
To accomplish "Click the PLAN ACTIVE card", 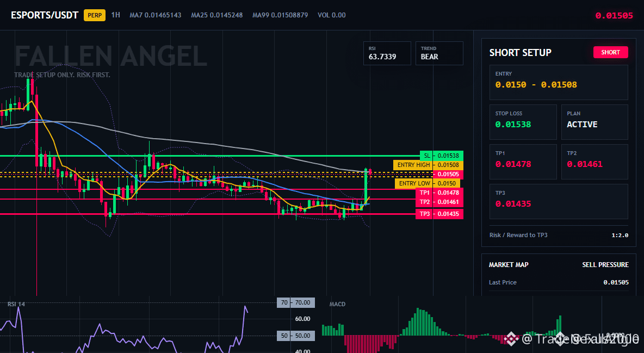I will 595,122.
